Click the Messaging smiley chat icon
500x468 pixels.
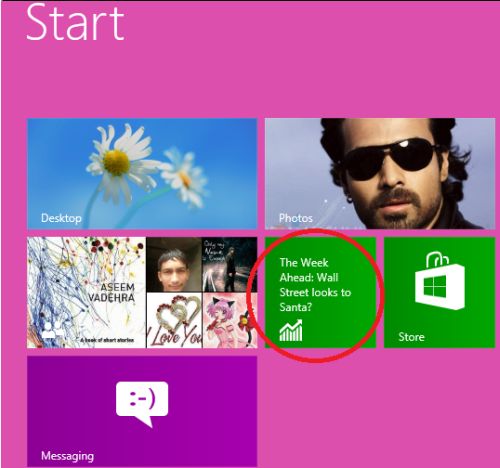142,404
